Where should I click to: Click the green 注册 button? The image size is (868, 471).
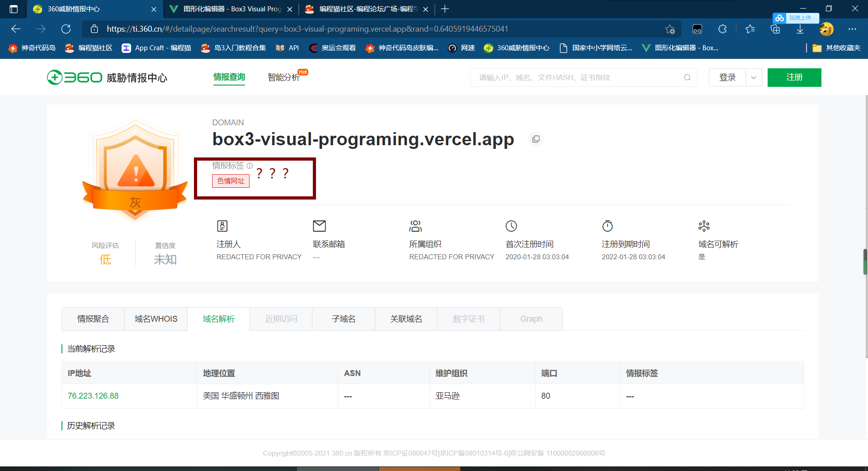tap(794, 77)
